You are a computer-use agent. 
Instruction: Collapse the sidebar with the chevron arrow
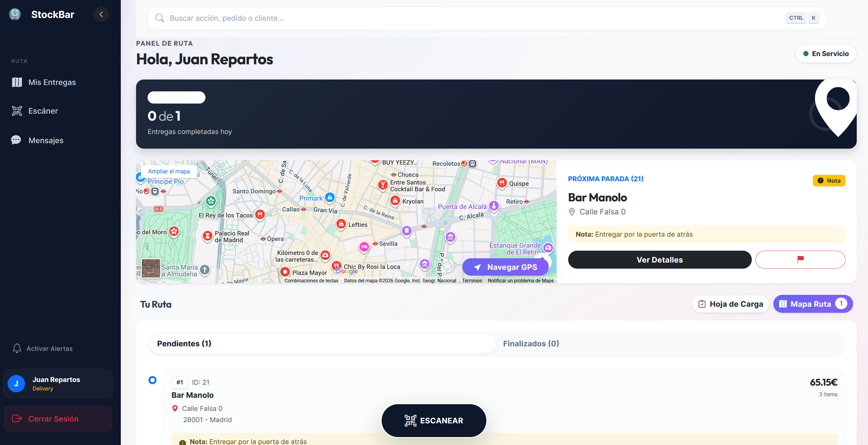[101, 14]
